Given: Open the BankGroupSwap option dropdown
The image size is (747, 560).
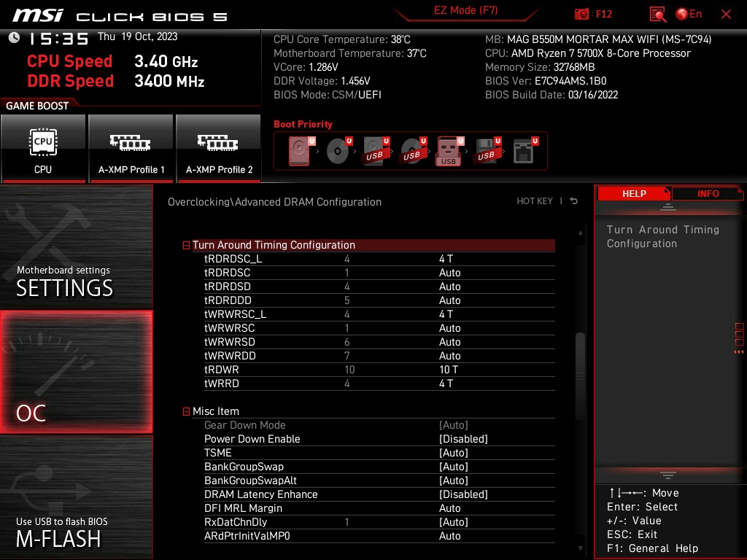Looking at the screenshot, I should coord(454,467).
